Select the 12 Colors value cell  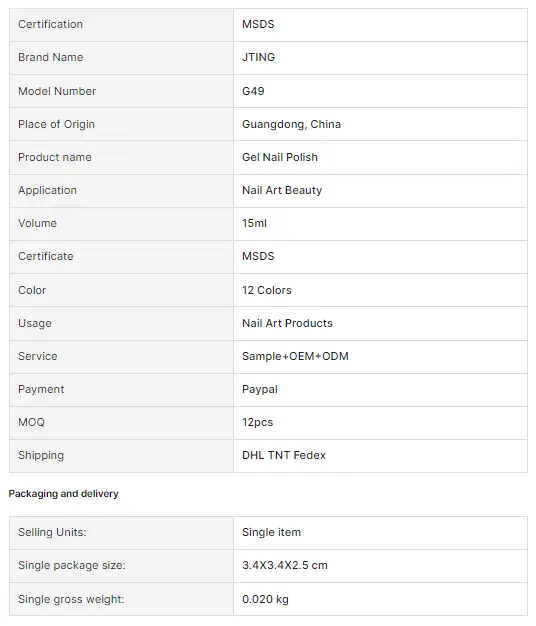[380, 290]
